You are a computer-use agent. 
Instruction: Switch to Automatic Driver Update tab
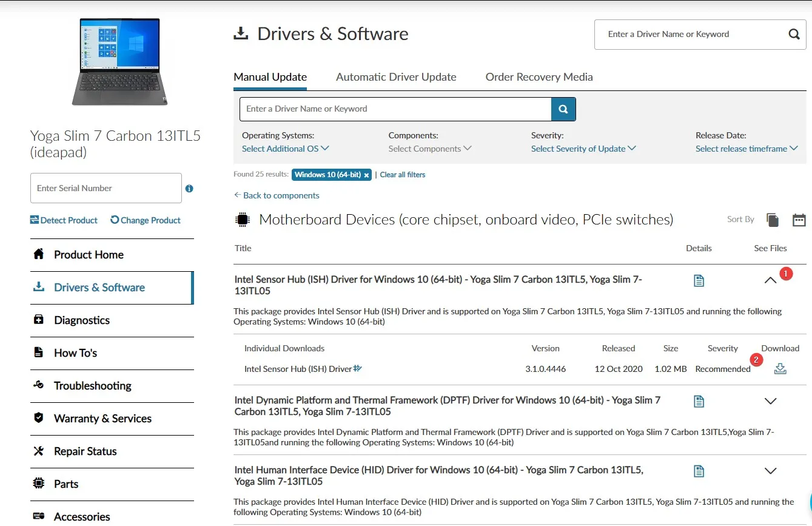coord(396,77)
